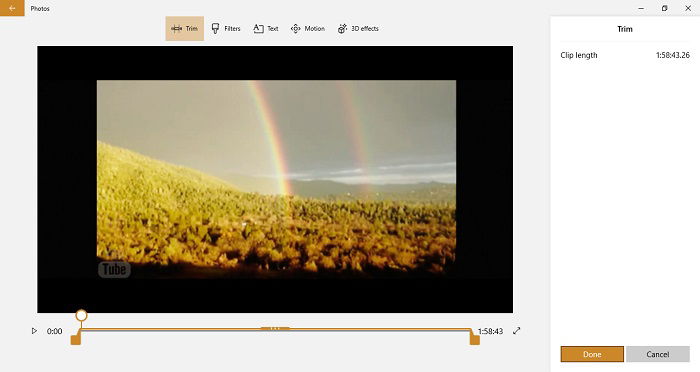Open the Text tool
This screenshot has width=700, height=372.
(x=266, y=29)
